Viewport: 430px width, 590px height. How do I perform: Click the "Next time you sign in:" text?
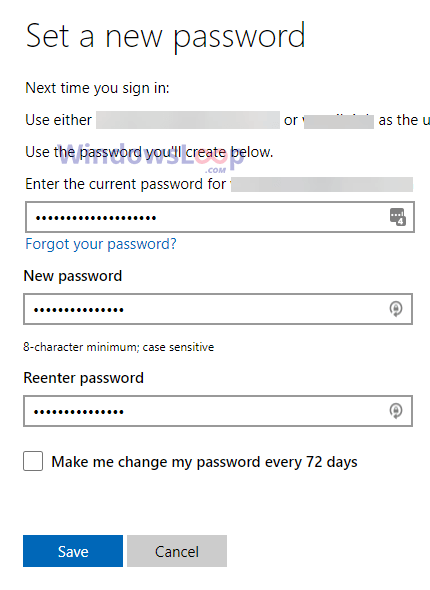tap(97, 88)
